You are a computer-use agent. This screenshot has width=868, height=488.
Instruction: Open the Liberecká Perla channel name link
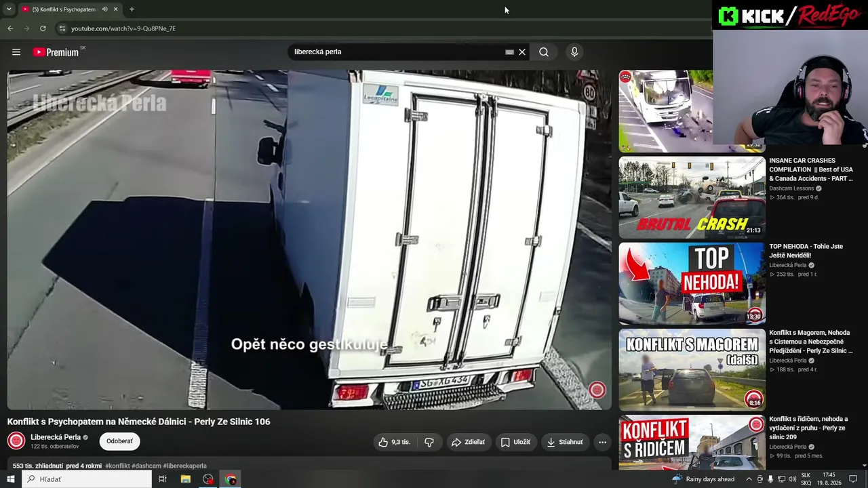click(56, 437)
